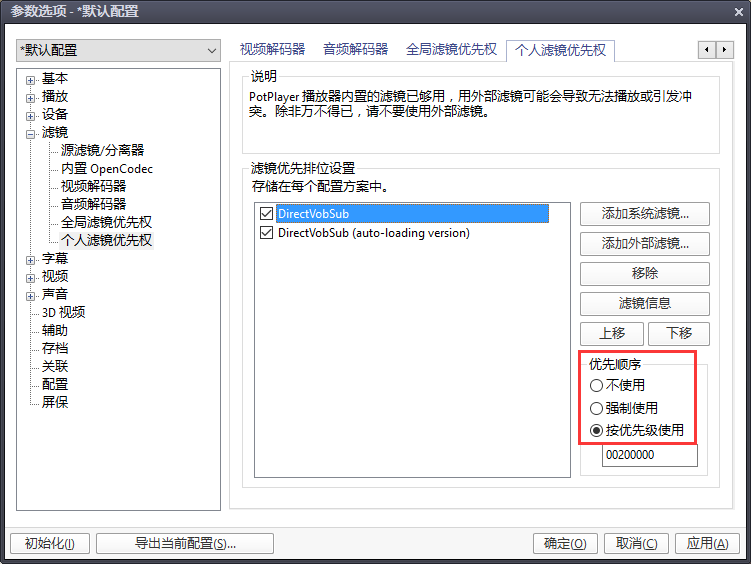751x564 pixels.
Task: Select 个人滤镜优先权 tree item
Action: 106,240
